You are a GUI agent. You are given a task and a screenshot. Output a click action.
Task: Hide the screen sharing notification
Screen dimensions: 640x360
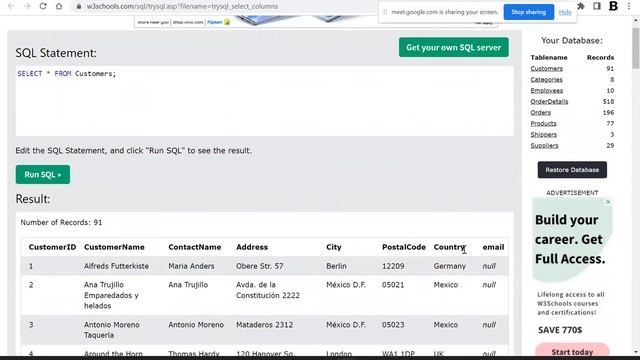(x=565, y=12)
